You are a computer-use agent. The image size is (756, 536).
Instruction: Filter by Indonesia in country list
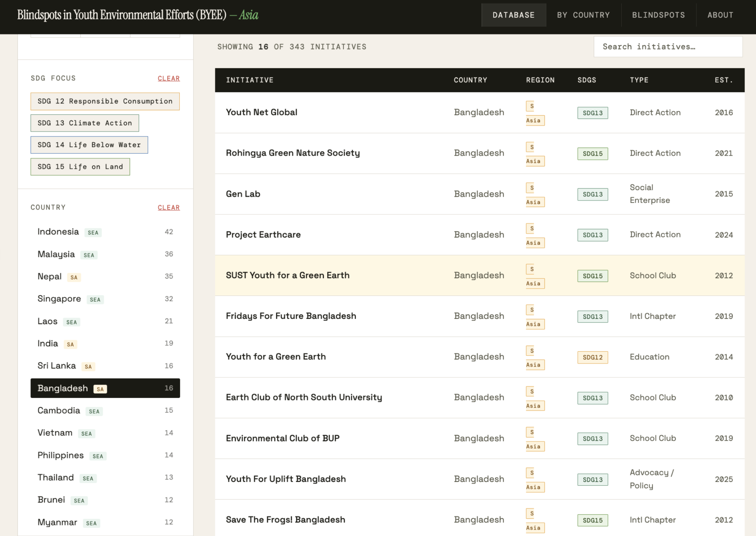tap(105, 232)
